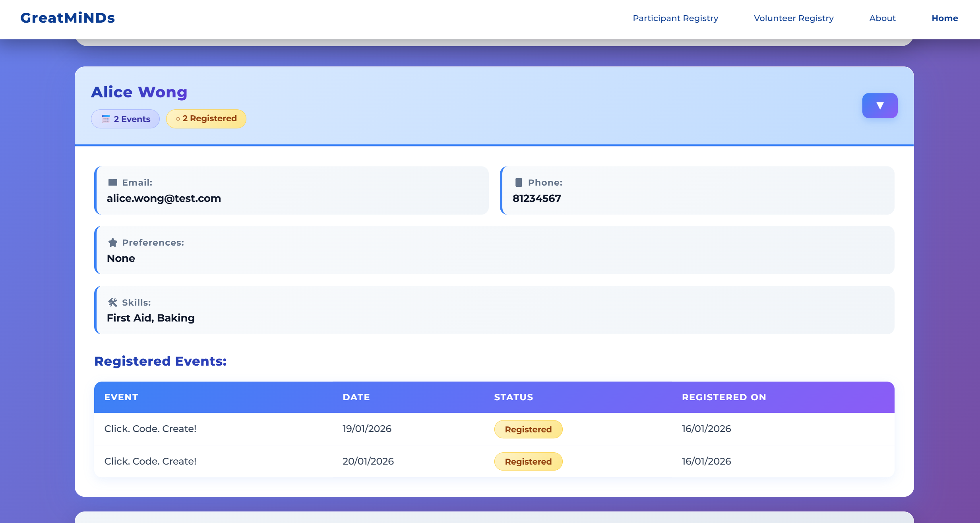Navigate to Home

tap(945, 18)
